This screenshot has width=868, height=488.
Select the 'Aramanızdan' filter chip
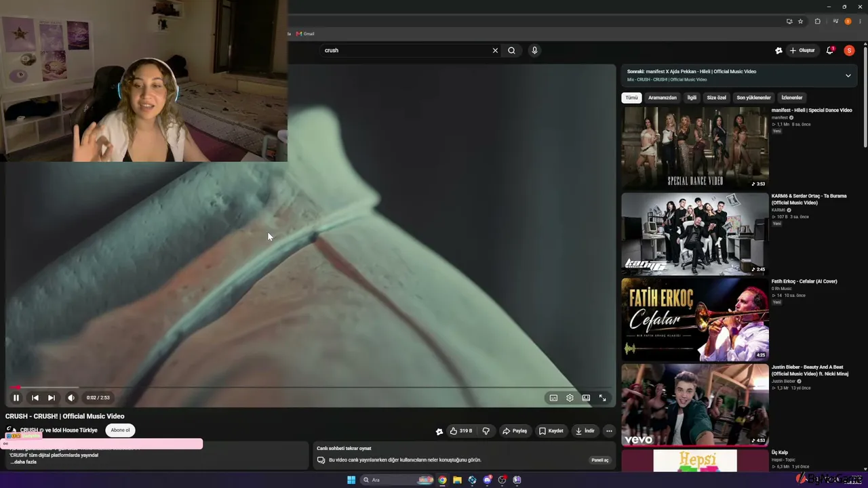pos(662,98)
